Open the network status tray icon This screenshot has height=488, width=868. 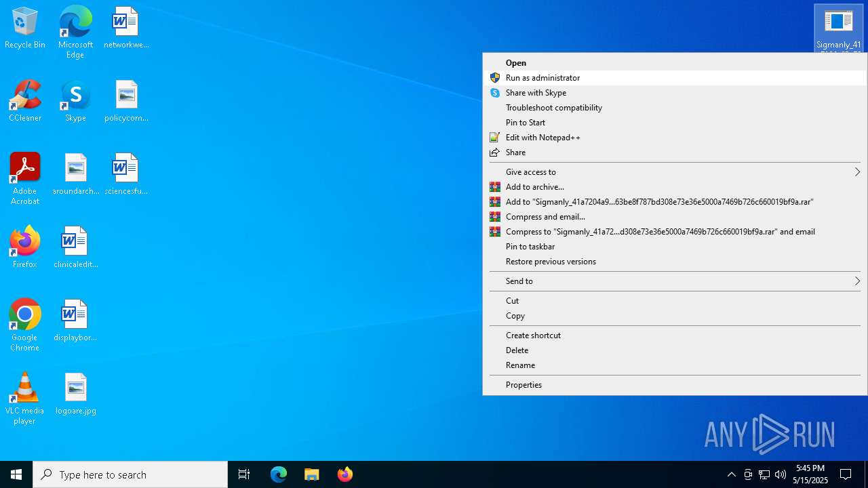pos(764,474)
